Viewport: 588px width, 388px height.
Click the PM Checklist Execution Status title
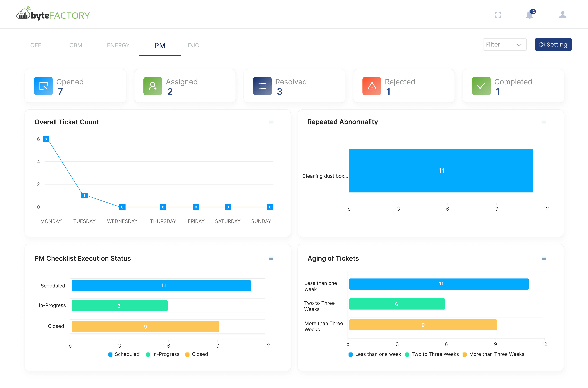[82, 258]
